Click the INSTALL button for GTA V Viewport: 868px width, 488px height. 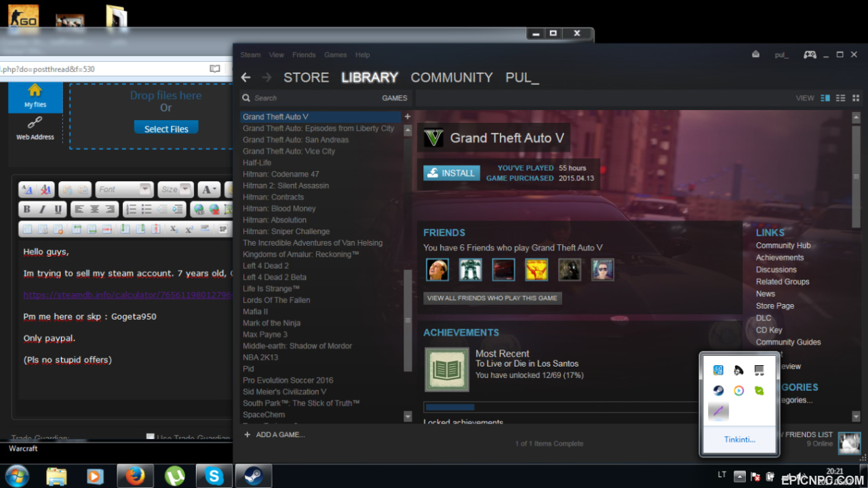click(x=452, y=173)
